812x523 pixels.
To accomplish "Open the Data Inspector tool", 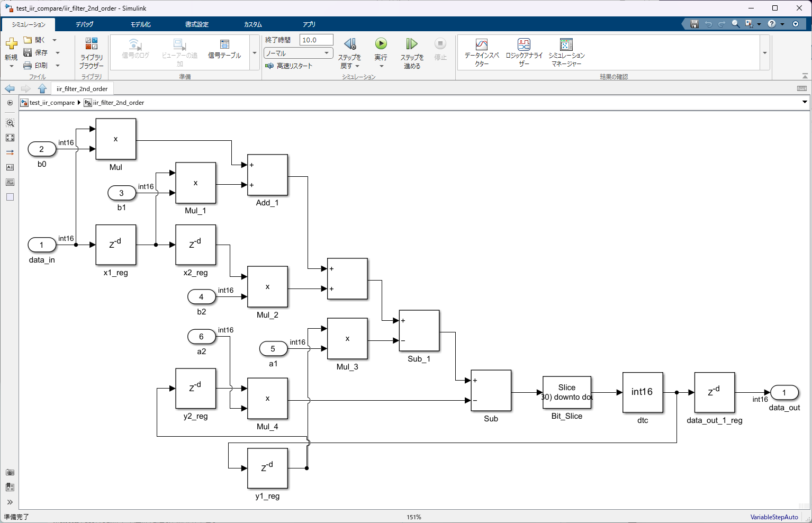I will (x=482, y=52).
